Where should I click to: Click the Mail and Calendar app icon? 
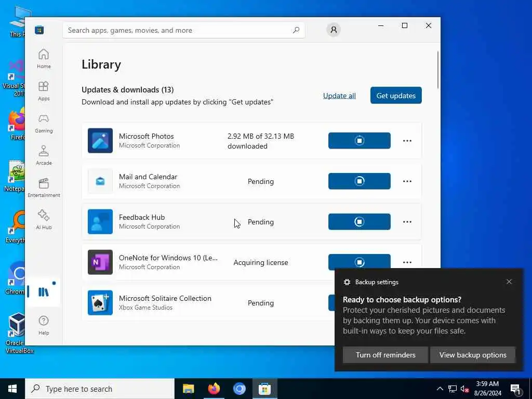[100, 181]
